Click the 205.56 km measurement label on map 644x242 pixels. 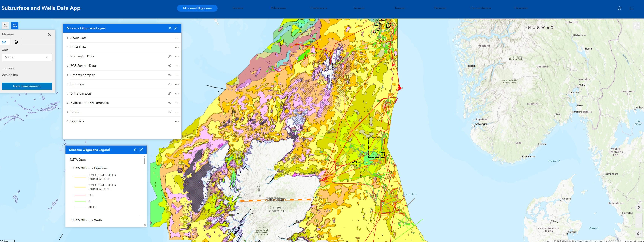pos(275,200)
